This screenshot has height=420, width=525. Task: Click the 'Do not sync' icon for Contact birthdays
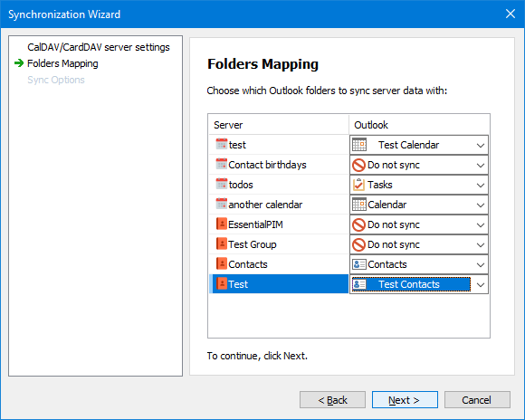[359, 165]
